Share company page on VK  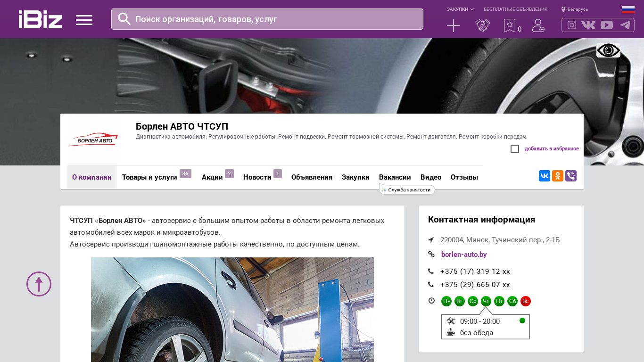545,176
